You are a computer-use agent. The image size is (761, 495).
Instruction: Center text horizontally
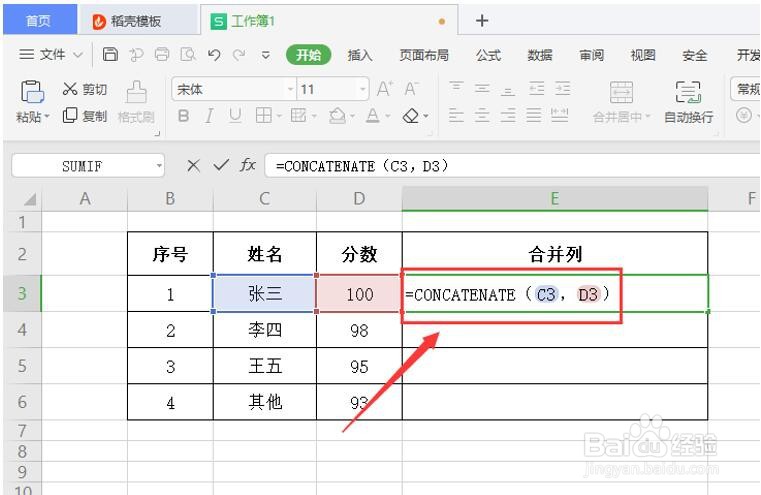482,116
